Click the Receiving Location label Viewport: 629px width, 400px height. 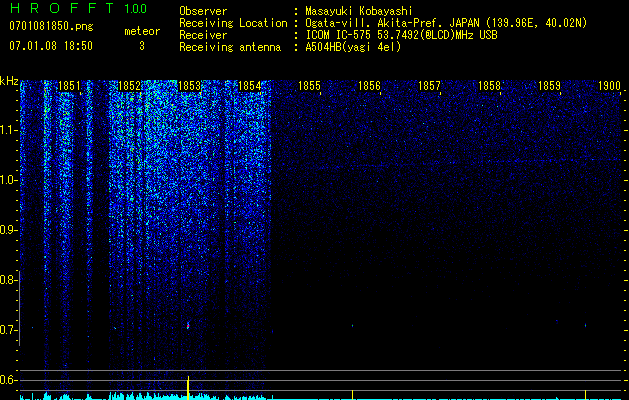233,23
